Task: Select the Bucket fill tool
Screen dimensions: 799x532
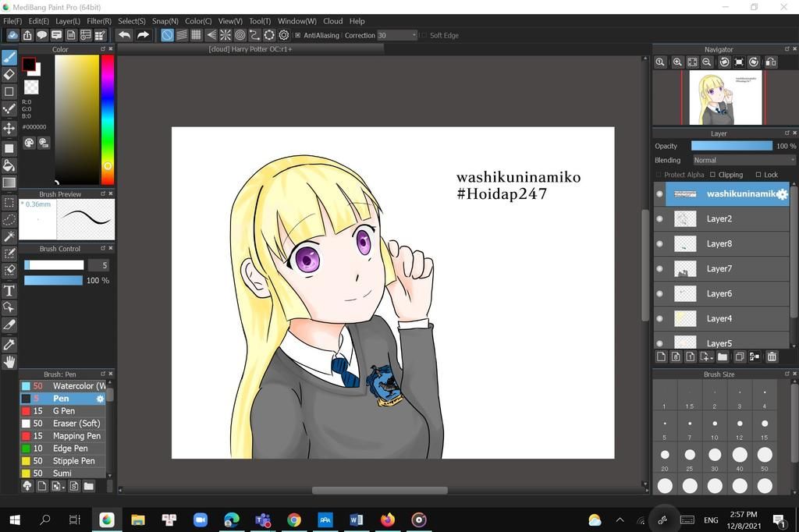Action: tap(9, 165)
